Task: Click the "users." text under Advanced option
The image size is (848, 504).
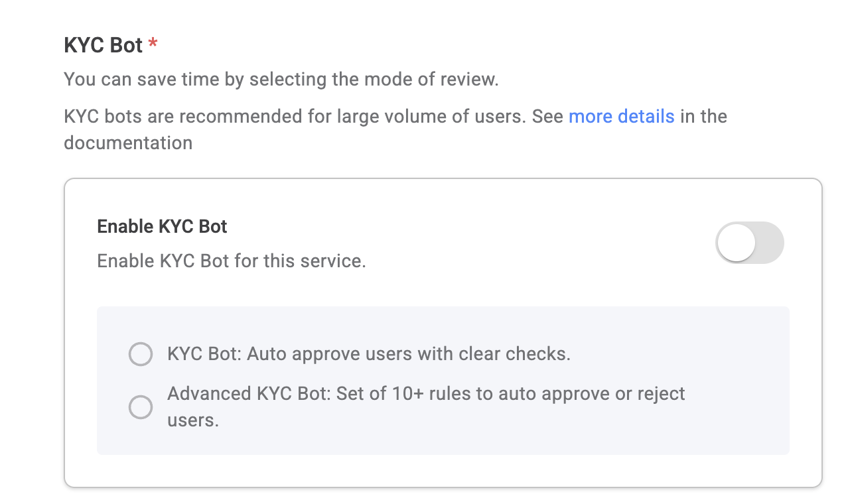Action: click(x=193, y=420)
